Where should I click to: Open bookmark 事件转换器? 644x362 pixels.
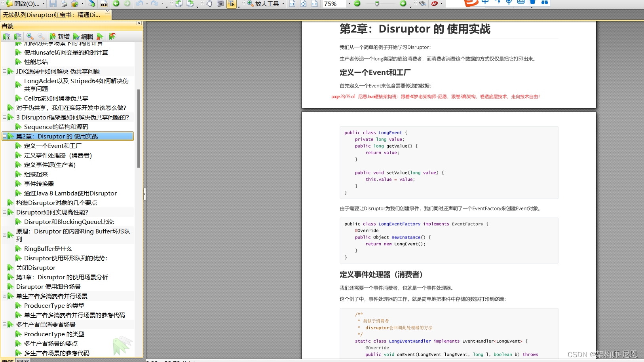tap(39, 184)
